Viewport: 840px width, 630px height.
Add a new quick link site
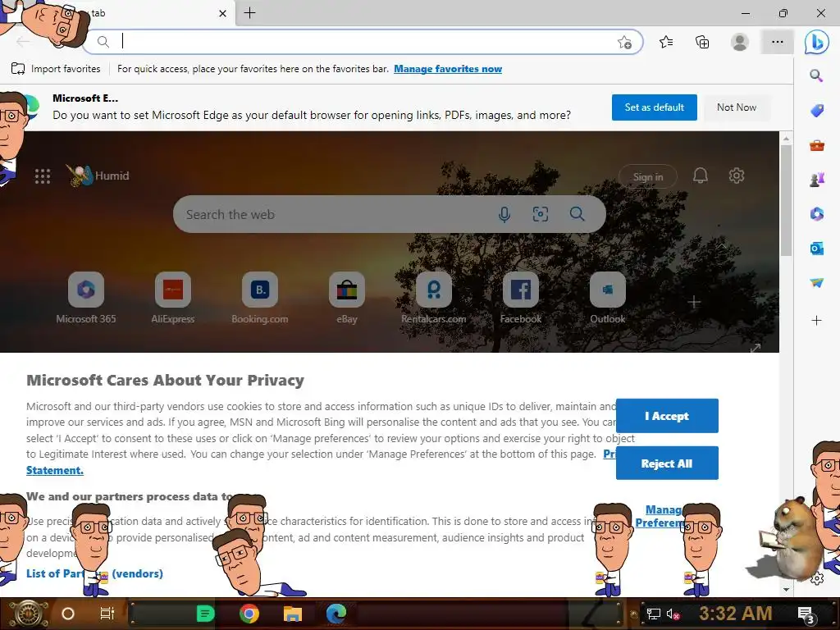tap(694, 302)
